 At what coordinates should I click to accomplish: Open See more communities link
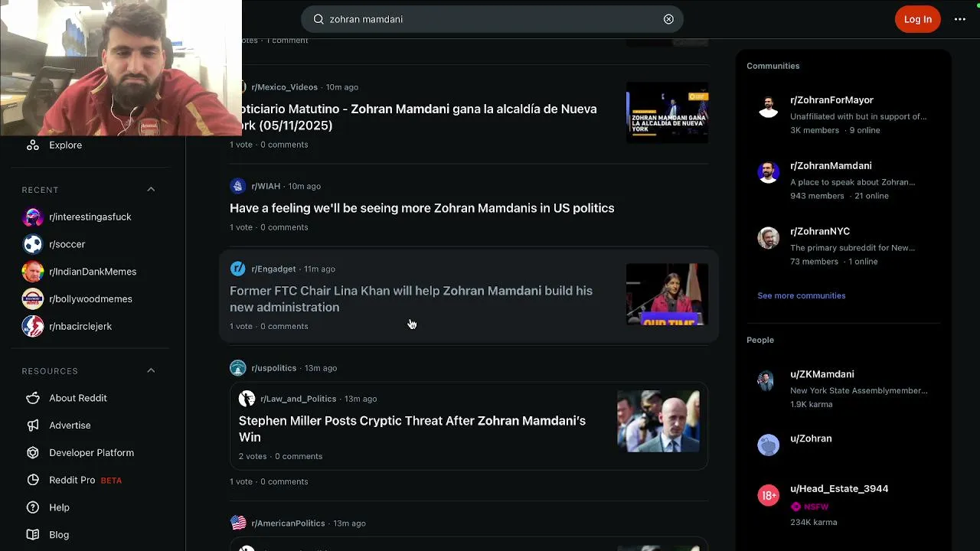click(801, 295)
